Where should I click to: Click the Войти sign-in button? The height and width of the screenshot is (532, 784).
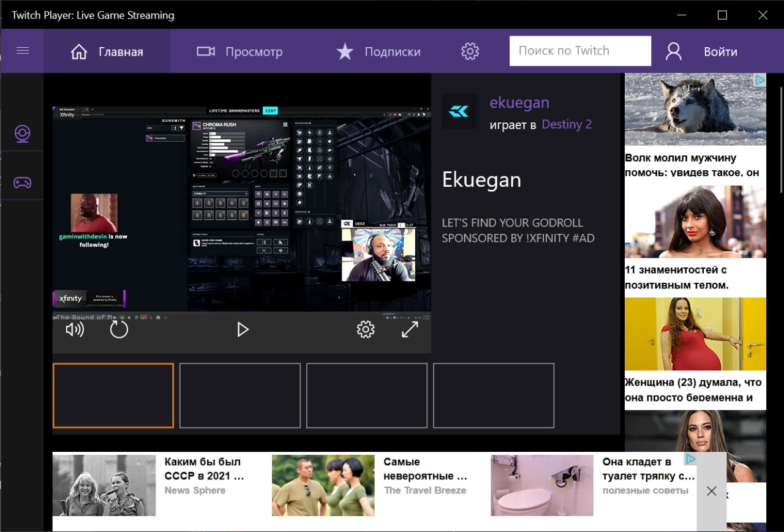720,51
